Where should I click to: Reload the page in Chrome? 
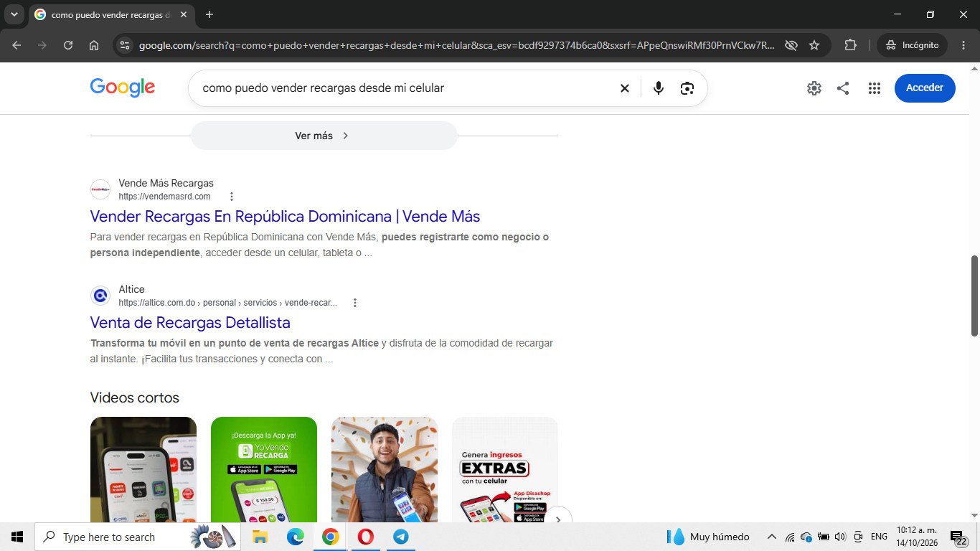(x=68, y=45)
